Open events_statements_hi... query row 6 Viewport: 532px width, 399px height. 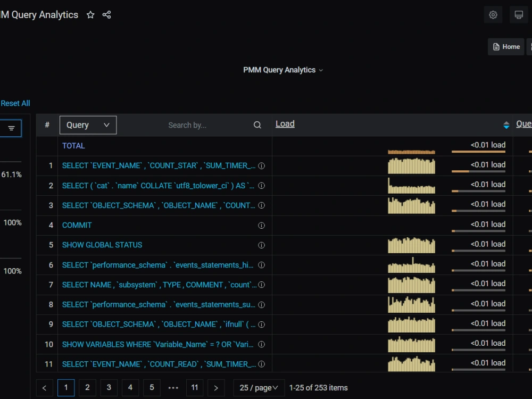pos(158,265)
